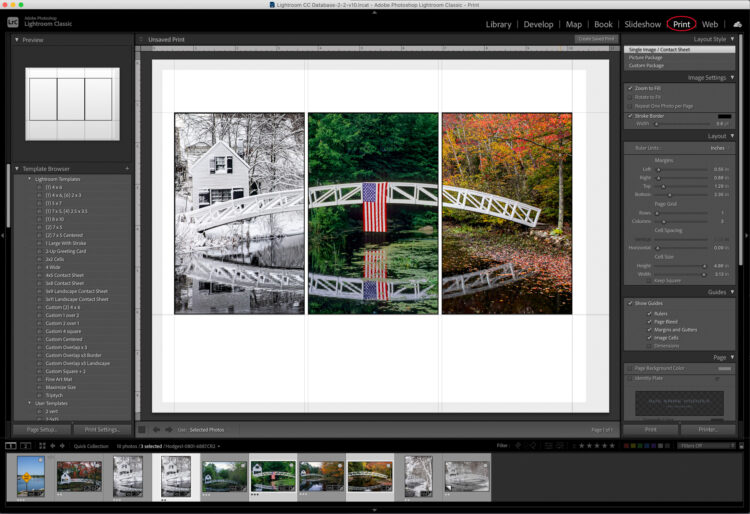Open the Stroke Border black color swatch

pyautogui.click(x=724, y=116)
